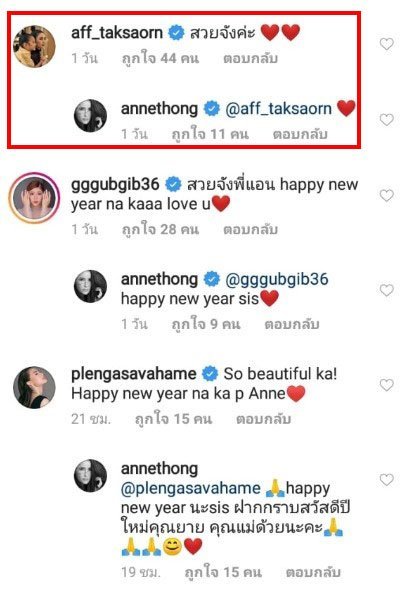Open the @gggubgib36 mention link
The width and height of the screenshot is (411, 605).
pos(277,279)
